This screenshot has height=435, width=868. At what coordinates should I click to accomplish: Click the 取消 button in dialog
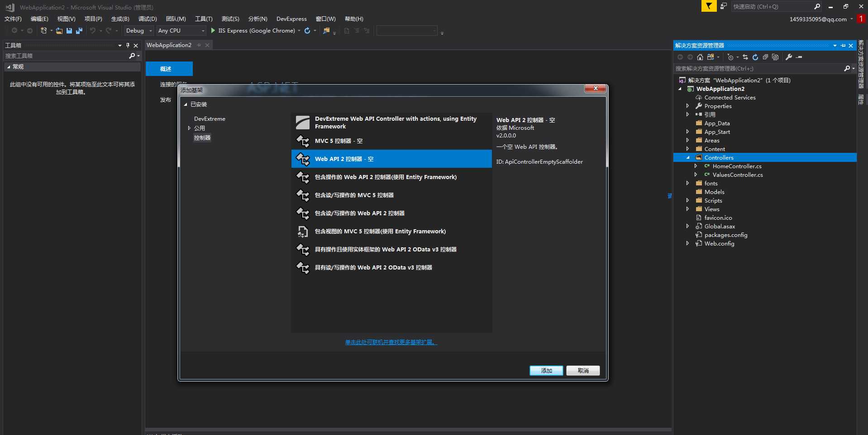pyautogui.click(x=583, y=371)
